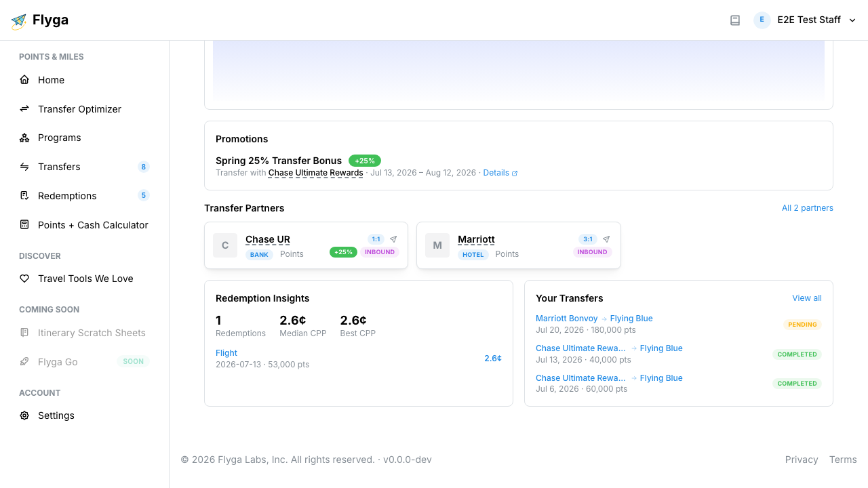The height and width of the screenshot is (488, 868).
Task: Open Flying Blue on the Jul 6 transfer
Action: 661,378
